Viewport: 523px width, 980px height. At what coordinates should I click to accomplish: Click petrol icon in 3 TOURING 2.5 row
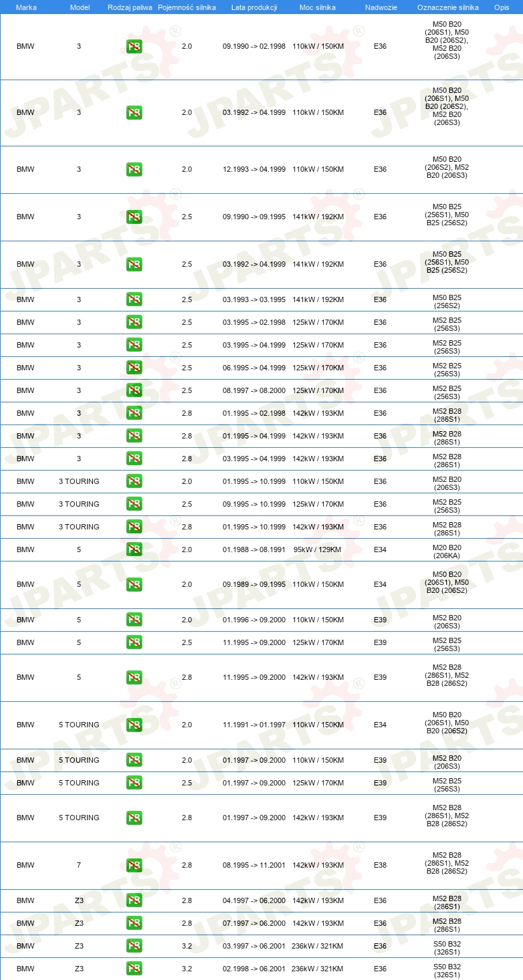pyautogui.click(x=134, y=504)
